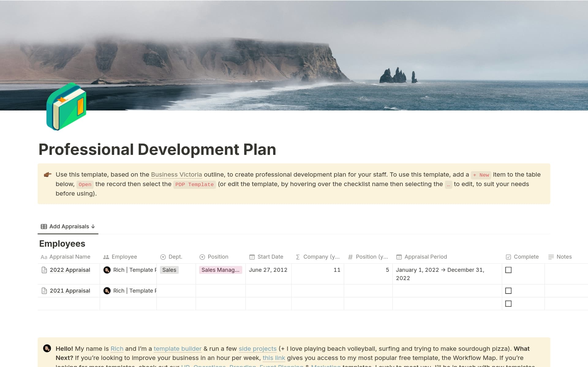Click Rich's avatar in the 2022 Appraisal row
Viewport: 588px width, 367px height.
(x=107, y=270)
